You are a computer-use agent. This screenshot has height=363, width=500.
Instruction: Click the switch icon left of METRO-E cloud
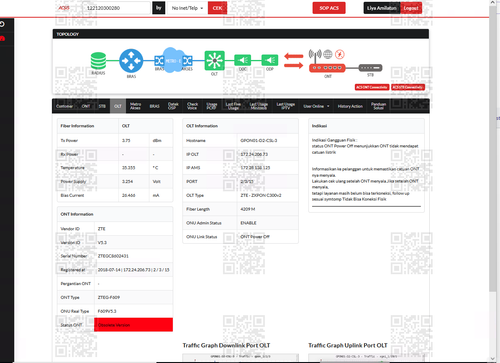pos(159,61)
